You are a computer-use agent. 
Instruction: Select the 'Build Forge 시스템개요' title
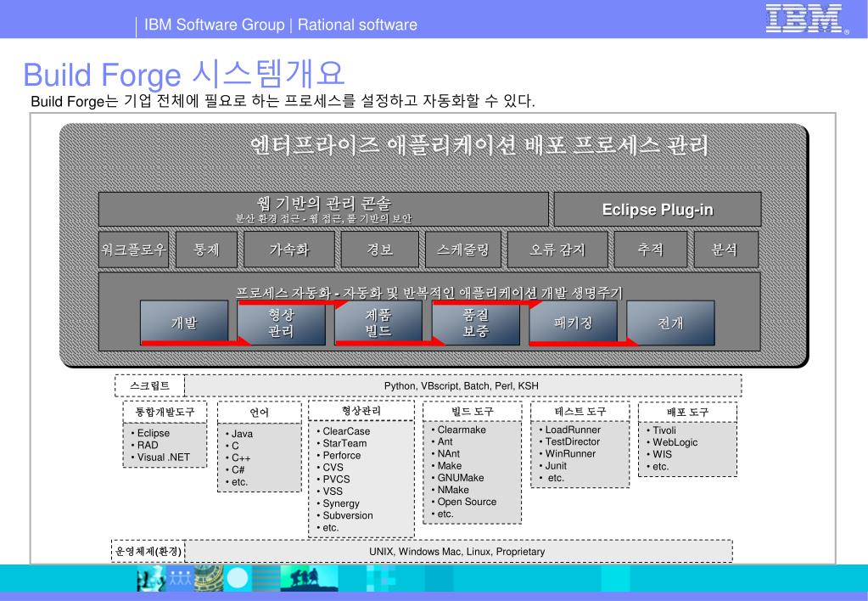[x=184, y=74]
